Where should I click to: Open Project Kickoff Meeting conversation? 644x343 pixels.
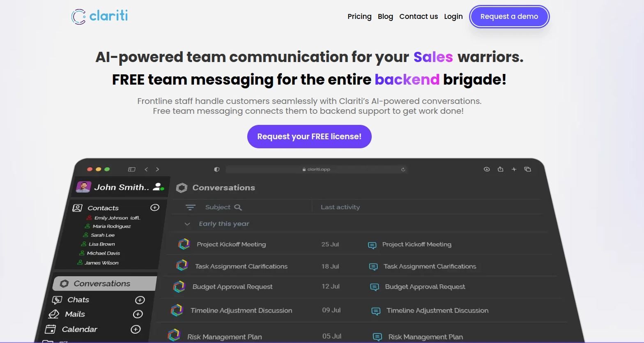[231, 244]
